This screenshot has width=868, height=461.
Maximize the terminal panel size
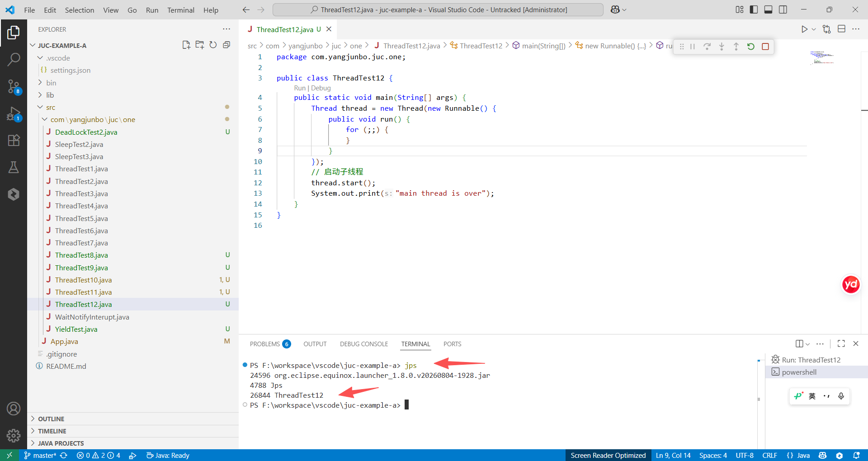tap(841, 343)
